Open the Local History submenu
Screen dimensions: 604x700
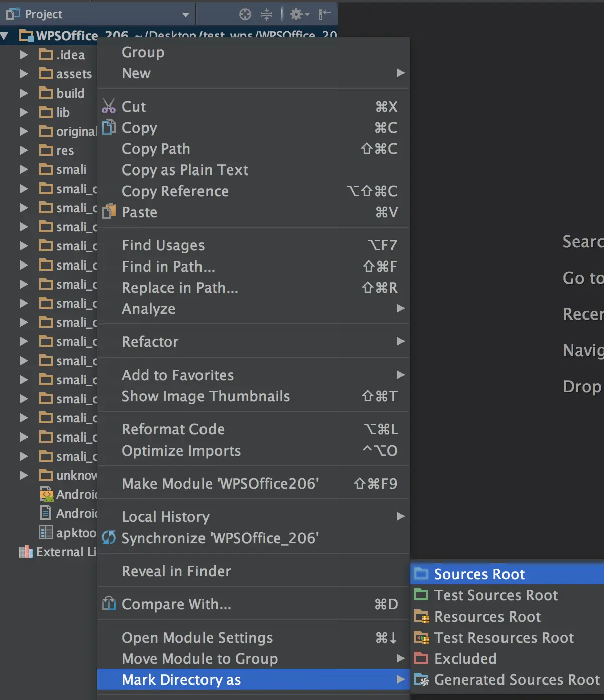(253, 517)
